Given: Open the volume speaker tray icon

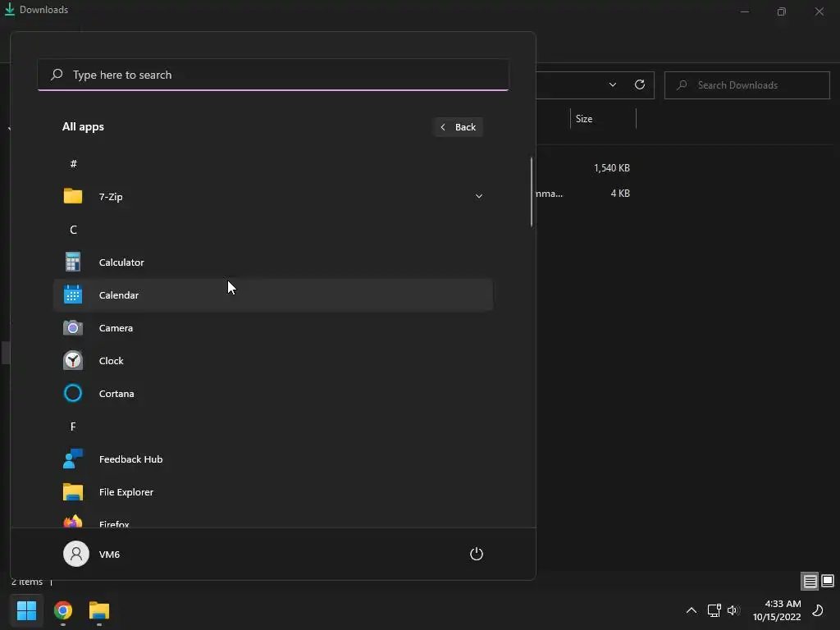Looking at the screenshot, I should pyautogui.click(x=733, y=610).
